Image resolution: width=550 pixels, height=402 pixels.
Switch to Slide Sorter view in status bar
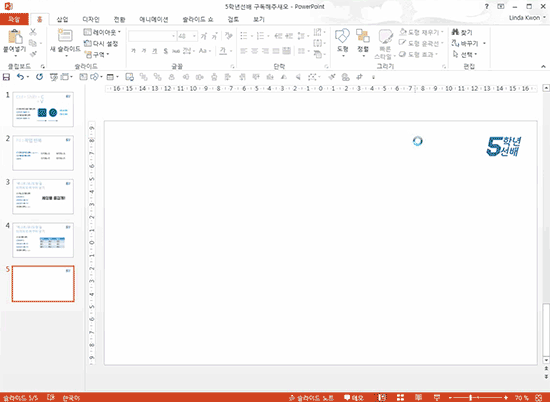pyautogui.click(x=400, y=397)
